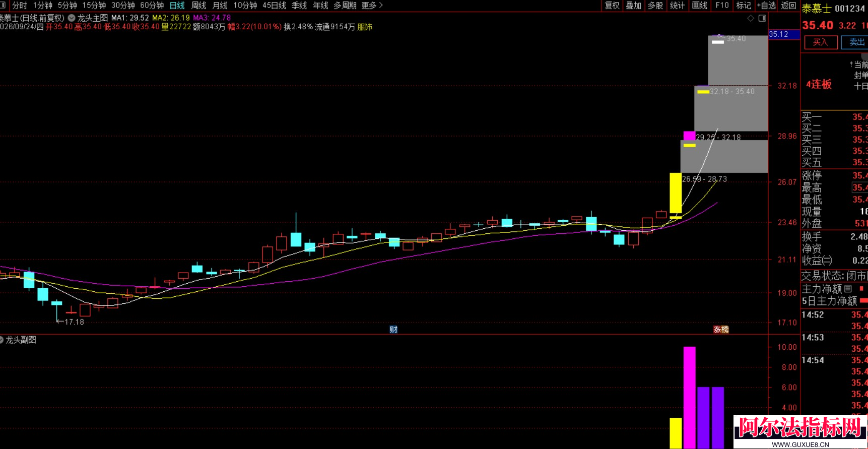Click the 卖出 sell button

(x=855, y=42)
